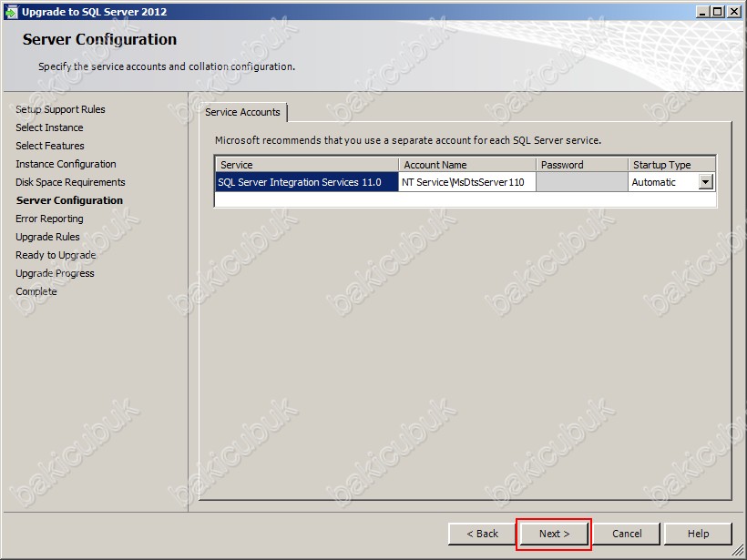This screenshot has width=747, height=560.
Task: Click the bold Server Configuration step in sidebar
Action: [x=69, y=200]
